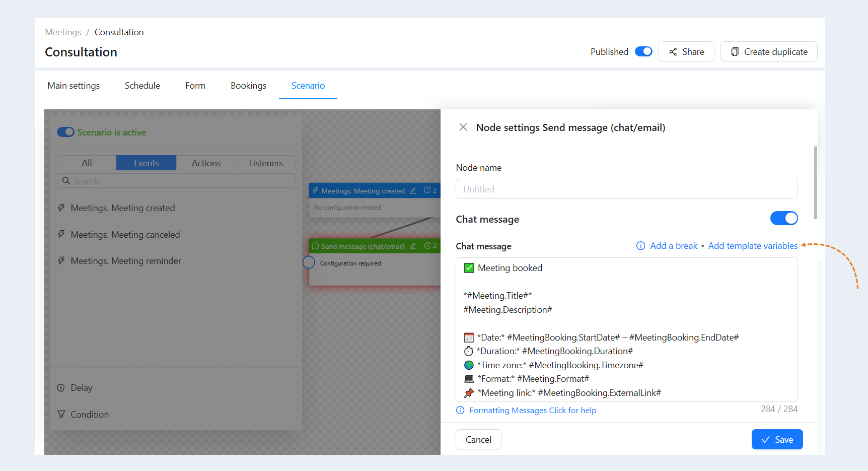Click the Node settings panel scrollbar
The width and height of the screenshot is (868, 471).
[816, 182]
